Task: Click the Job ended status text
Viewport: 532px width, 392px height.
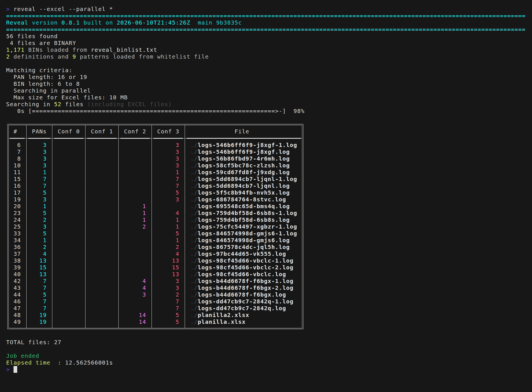Action: (x=23, y=356)
